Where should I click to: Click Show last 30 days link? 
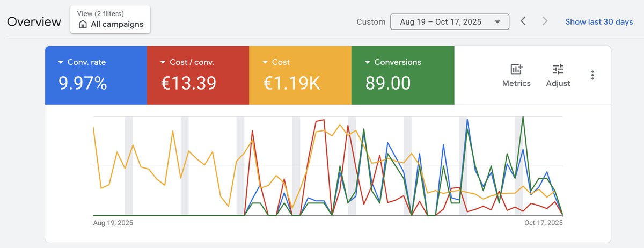tap(599, 22)
